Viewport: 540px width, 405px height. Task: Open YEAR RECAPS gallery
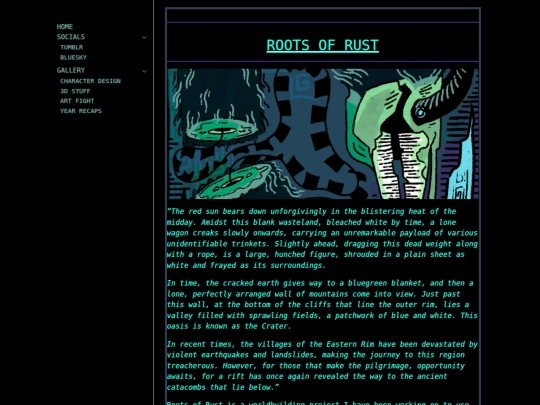[81, 111]
